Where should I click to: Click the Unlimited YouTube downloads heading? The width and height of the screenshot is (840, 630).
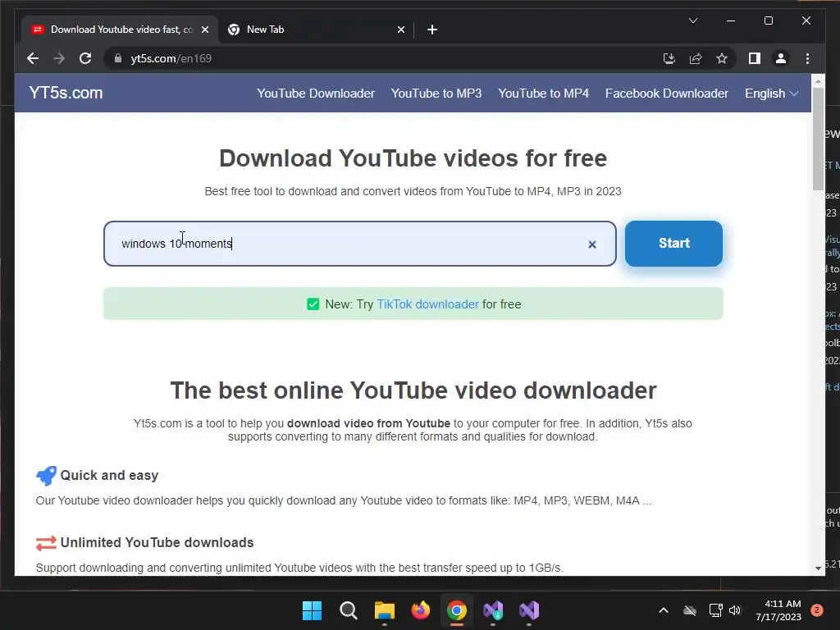[157, 543]
